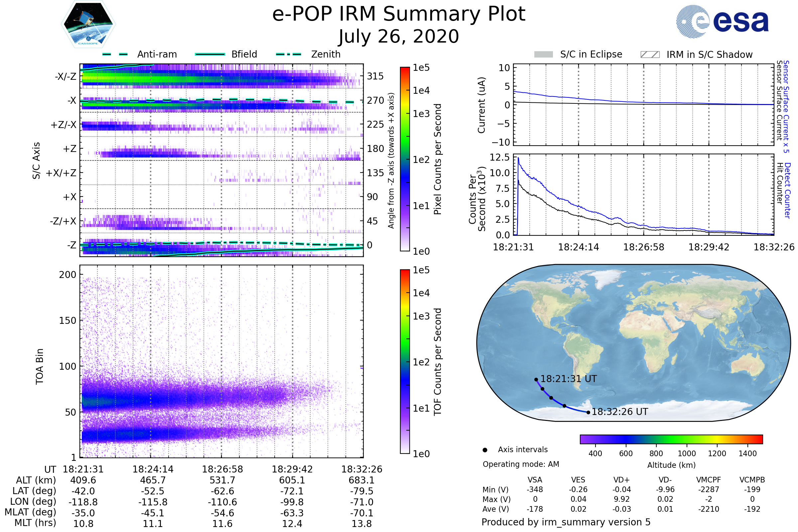Click the Bfield solid legend line
The width and height of the screenshot is (798, 532).
tap(210, 54)
